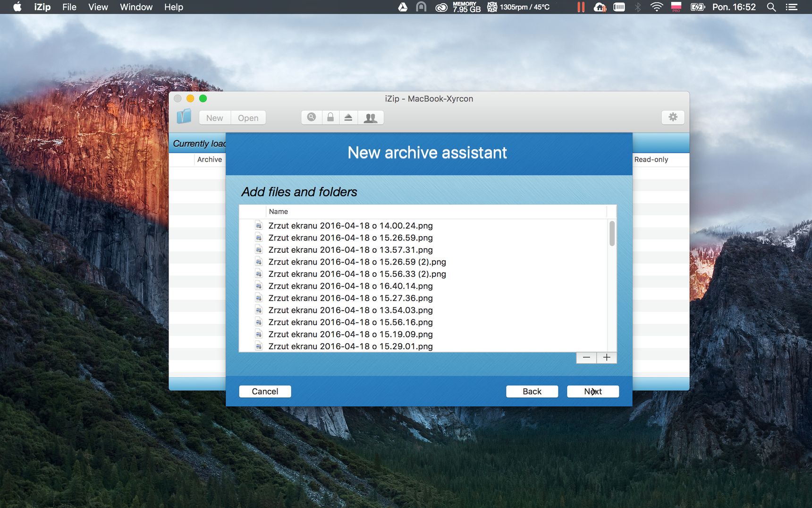The width and height of the screenshot is (812, 508).
Task: Select Zrzut ekranu 2016-04-18 o 15.27.36.png
Action: point(351,298)
